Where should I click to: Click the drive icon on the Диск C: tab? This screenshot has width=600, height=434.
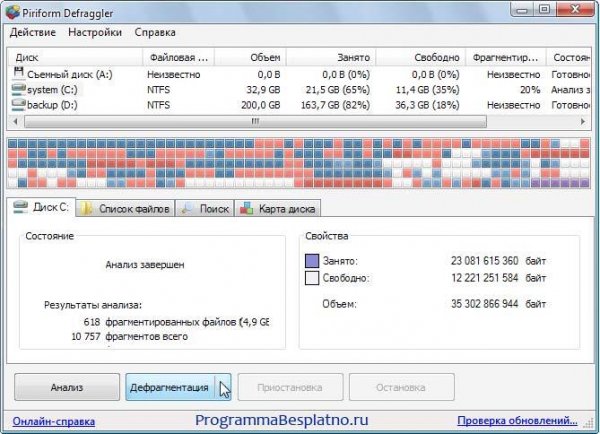[21, 207]
